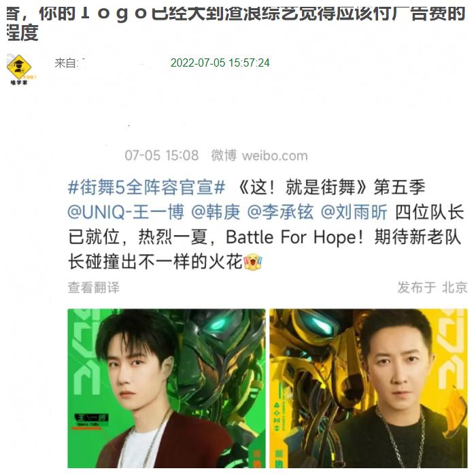Click the 来自: poster label
The height and width of the screenshot is (475, 476).
coord(67,63)
